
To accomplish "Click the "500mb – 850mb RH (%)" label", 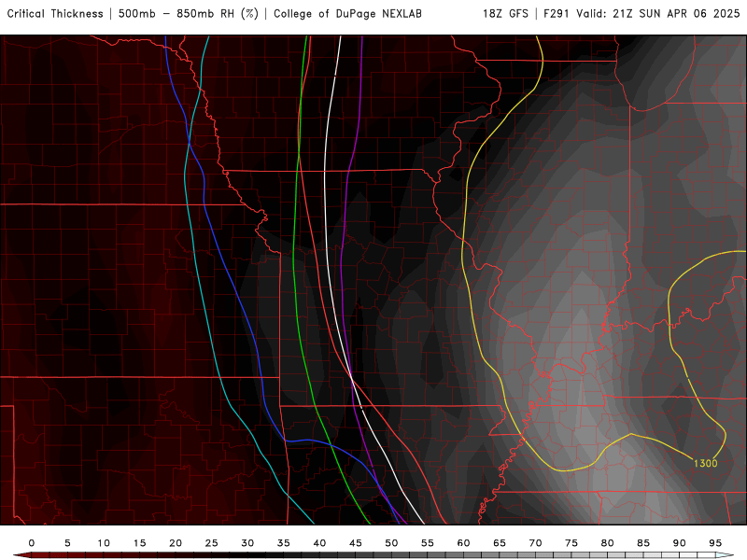I will tap(189, 14).
